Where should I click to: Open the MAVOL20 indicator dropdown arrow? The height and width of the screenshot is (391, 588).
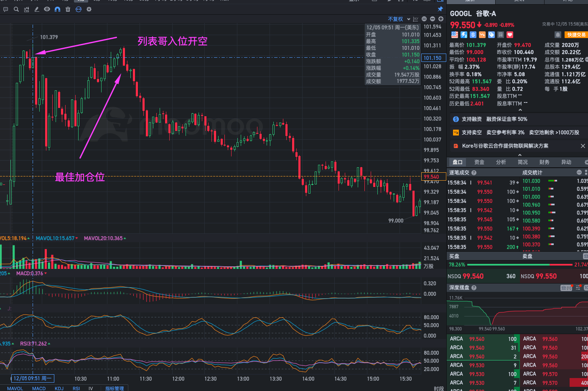coord(125,238)
